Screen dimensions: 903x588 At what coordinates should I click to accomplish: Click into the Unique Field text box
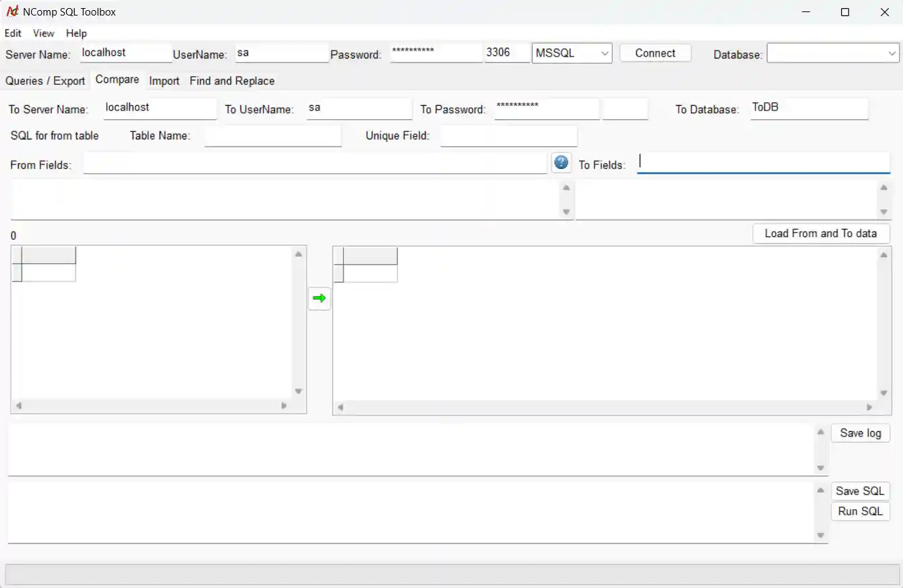[x=508, y=135]
